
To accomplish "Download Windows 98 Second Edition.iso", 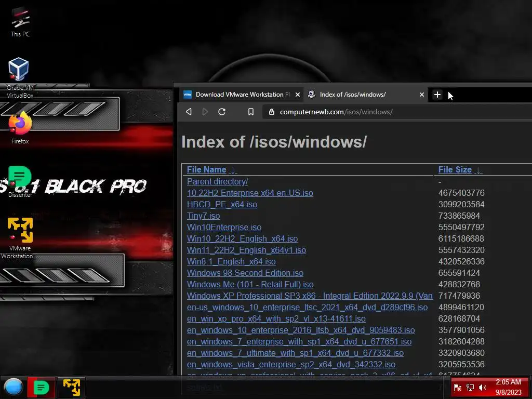I will [245, 273].
